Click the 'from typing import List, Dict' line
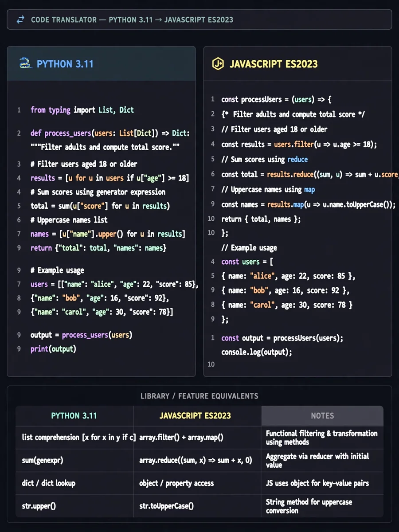The image size is (399, 532). point(82,110)
